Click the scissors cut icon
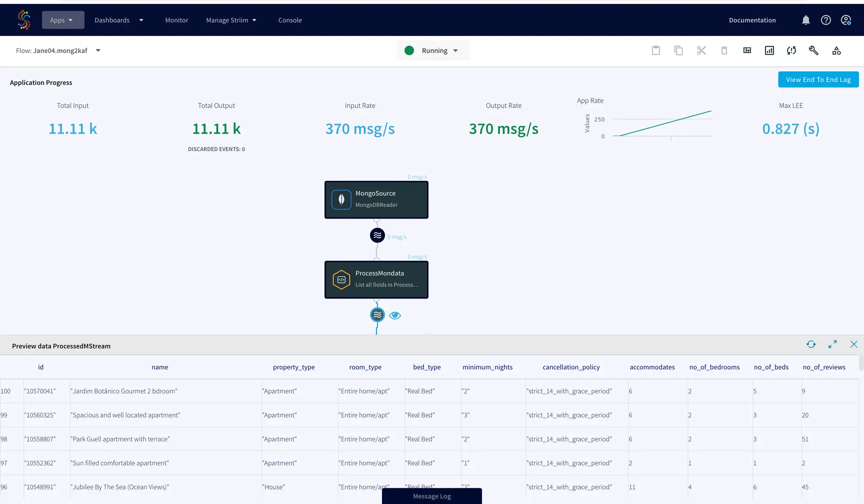This screenshot has width=864, height=504. [701, 50]
